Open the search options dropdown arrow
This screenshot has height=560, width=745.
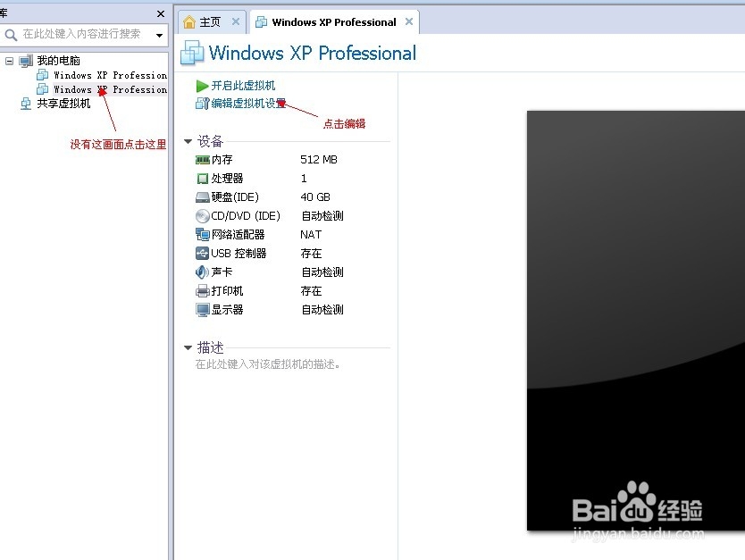(159, 35)
